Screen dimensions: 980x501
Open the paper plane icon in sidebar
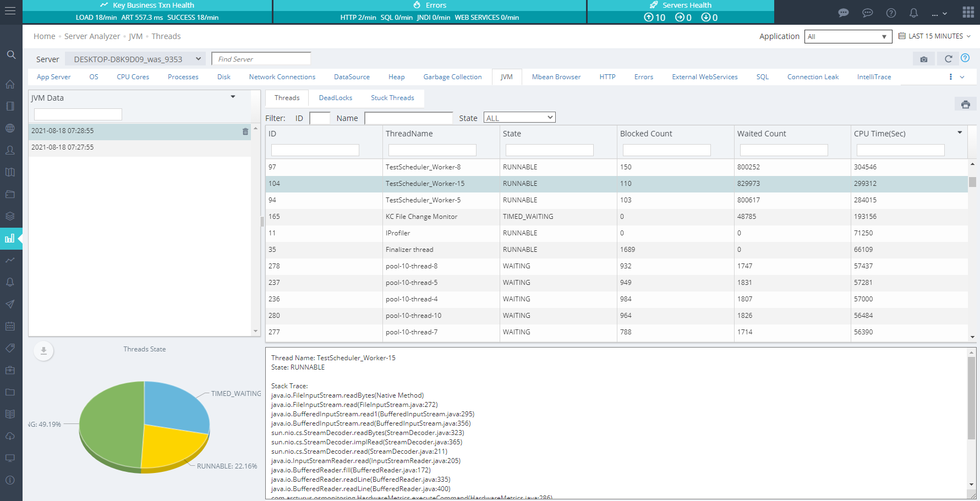pyautogui.click(x=10, y=304)
